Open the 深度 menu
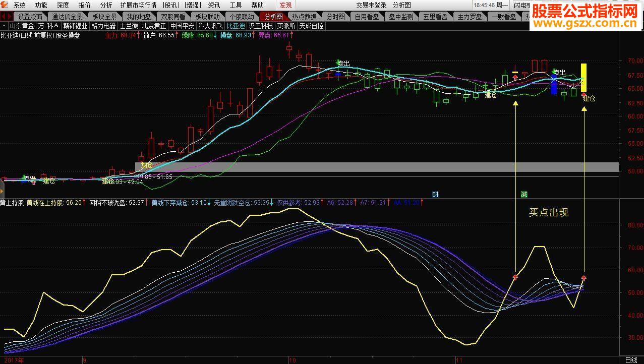This screenshot has width=644, height=364. pos(63,5)
